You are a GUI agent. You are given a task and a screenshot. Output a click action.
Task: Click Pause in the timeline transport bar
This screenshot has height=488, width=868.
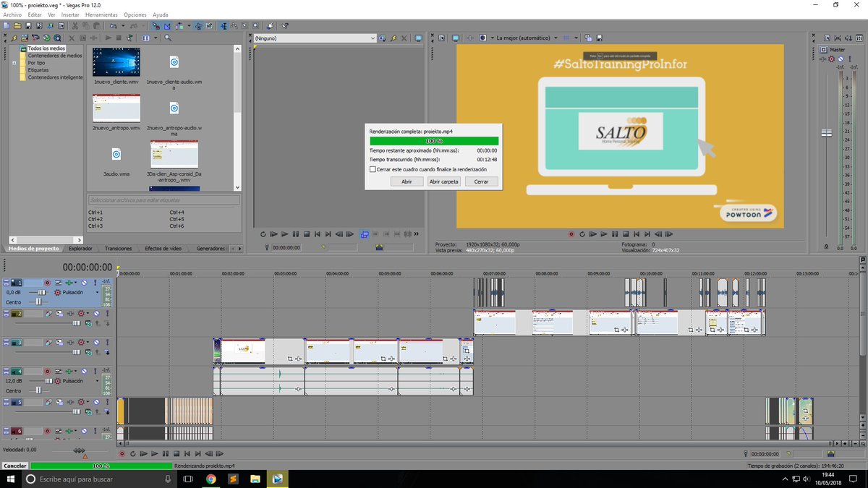click(166, 453)
